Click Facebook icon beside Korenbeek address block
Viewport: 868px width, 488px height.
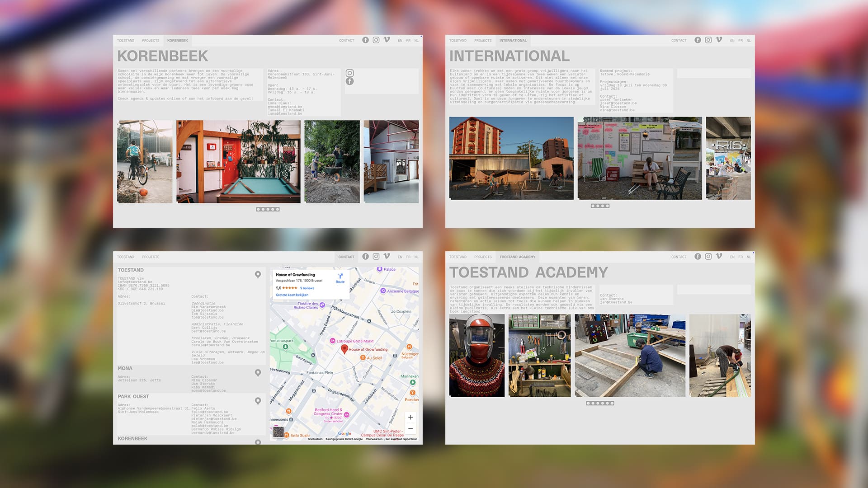349,81
